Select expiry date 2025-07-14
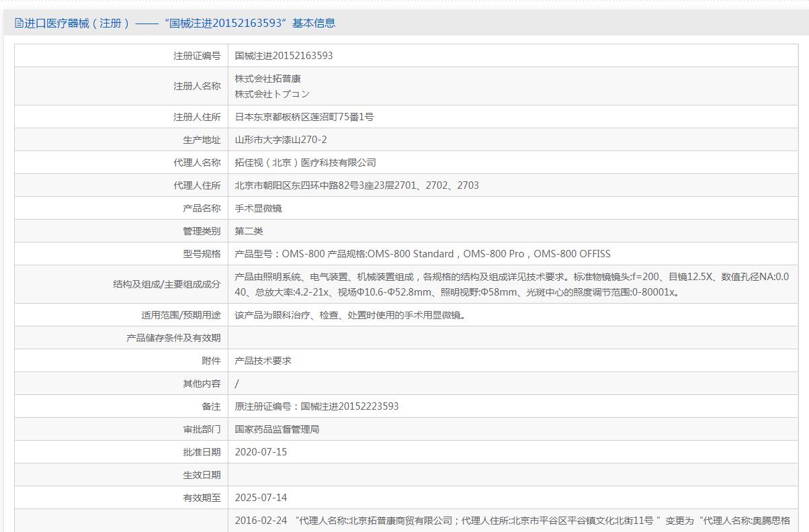 tap(261, 498)
